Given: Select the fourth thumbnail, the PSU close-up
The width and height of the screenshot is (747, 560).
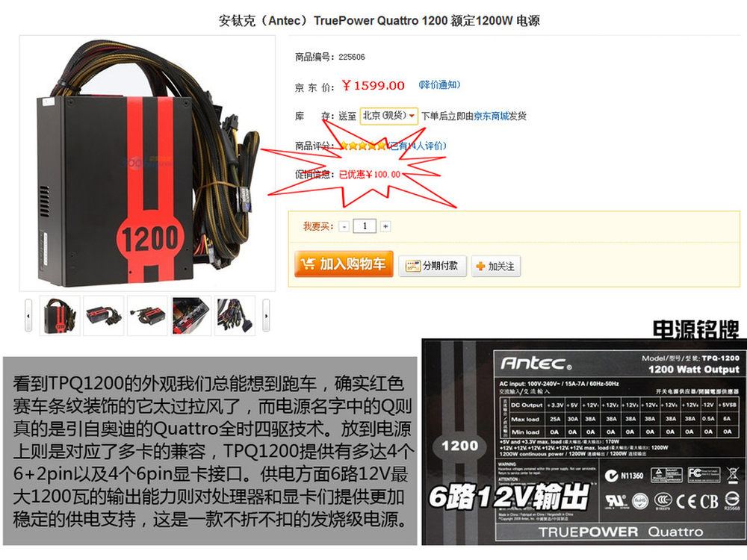Looking at the screenshot, I should [x=191, y=315].
